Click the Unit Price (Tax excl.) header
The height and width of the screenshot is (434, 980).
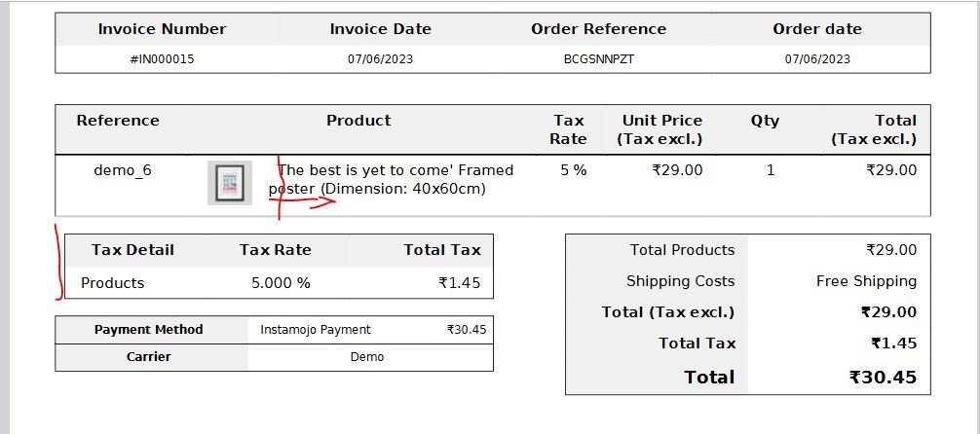[661, 129]
